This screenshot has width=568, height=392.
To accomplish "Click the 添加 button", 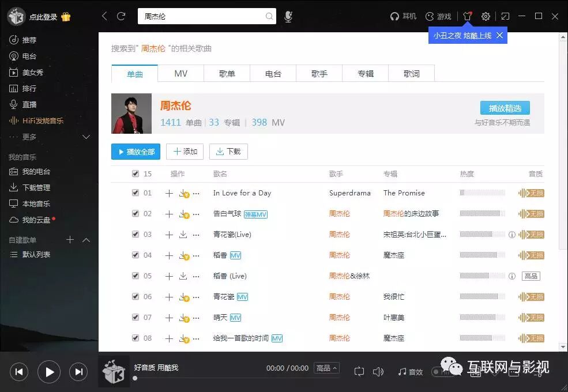I will pyautogui.click(x=185, y=152).
